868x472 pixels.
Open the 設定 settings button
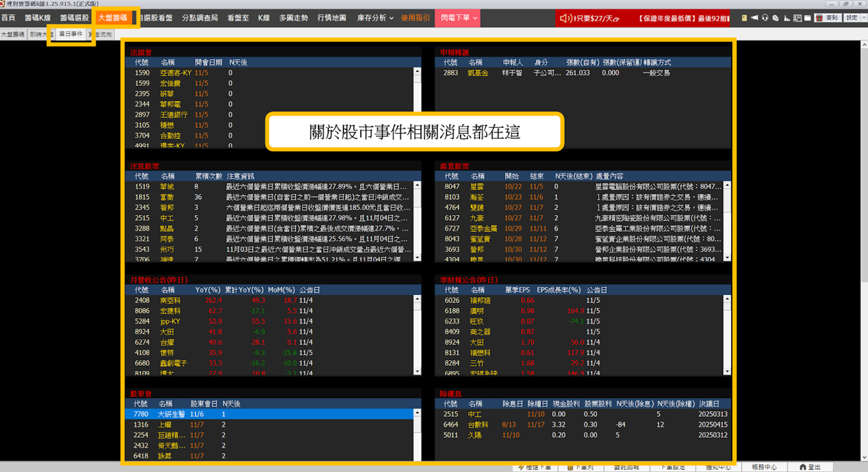(852, 18)
